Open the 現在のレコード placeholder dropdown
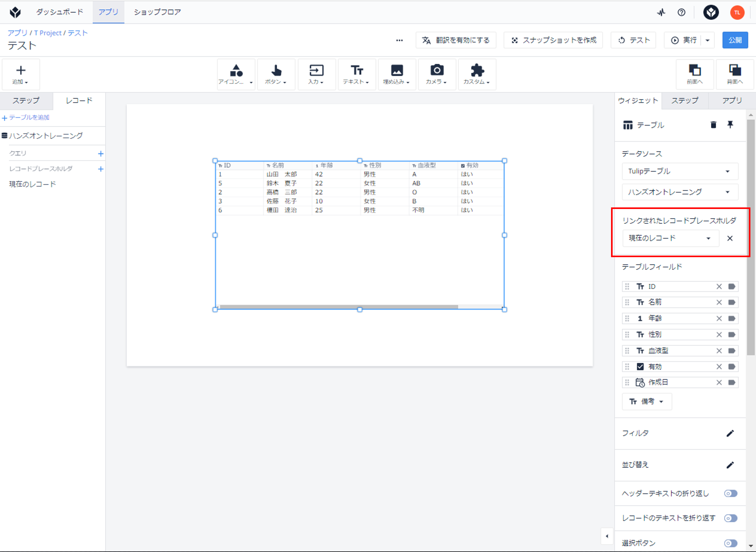The image size is (756, 552). tap(671, 238)
